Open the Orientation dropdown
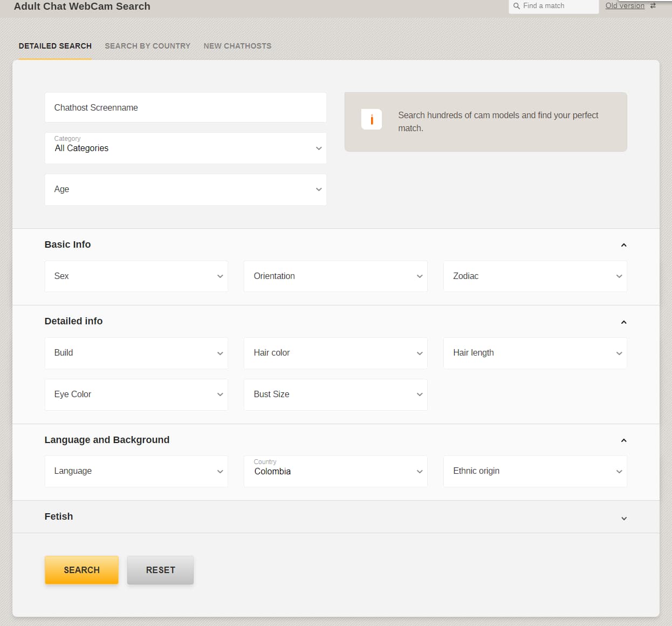Screen dimensions: 672x626 click(x=335, y=276)
